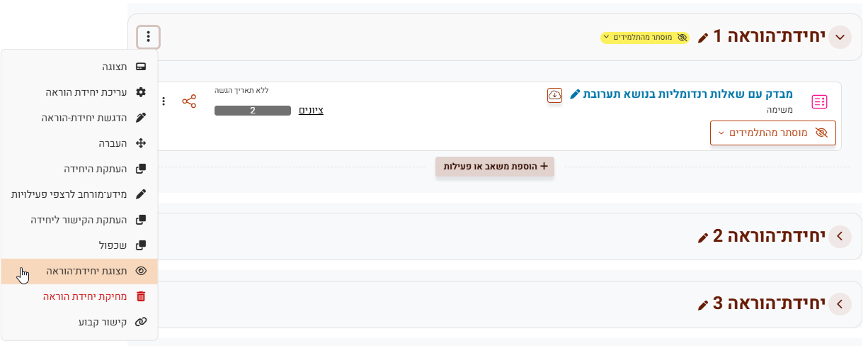Expand יחידת־הוראה 2 section
The height and width of the screenshot is (346, 868).
point(840,236)
